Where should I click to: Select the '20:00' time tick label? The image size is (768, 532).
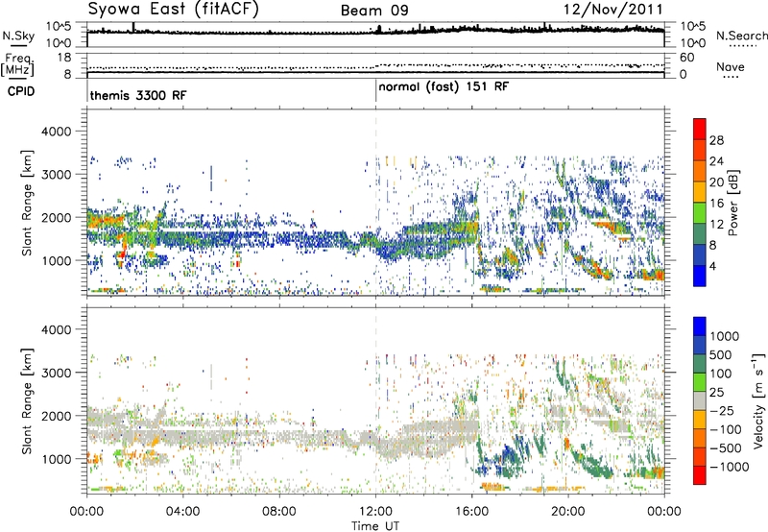coord(568,512)
